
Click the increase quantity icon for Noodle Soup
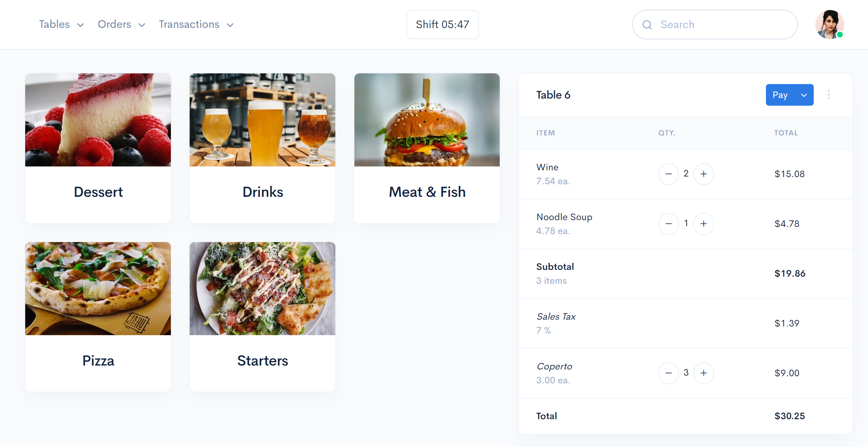(703, 222)
